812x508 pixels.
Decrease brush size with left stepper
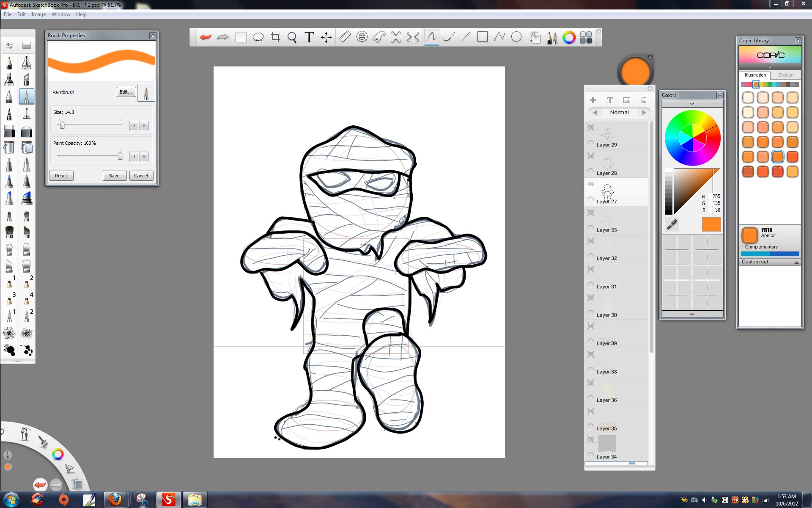point(134,126)
